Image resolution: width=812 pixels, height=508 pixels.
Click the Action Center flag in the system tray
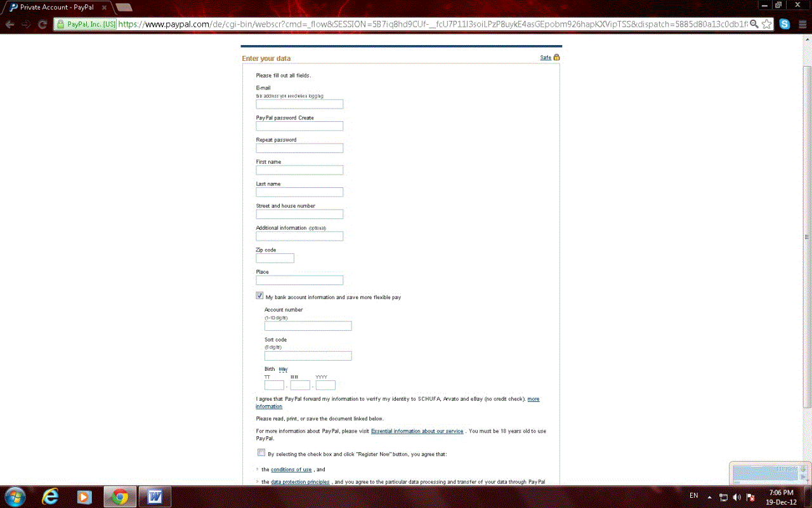click(750, 495)
